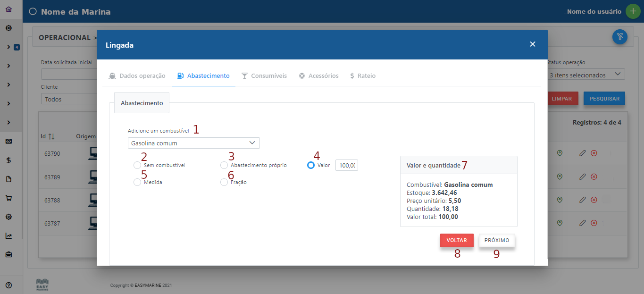
Task: Open the 'Status operação' items dropdown
Action: [585, 75]
